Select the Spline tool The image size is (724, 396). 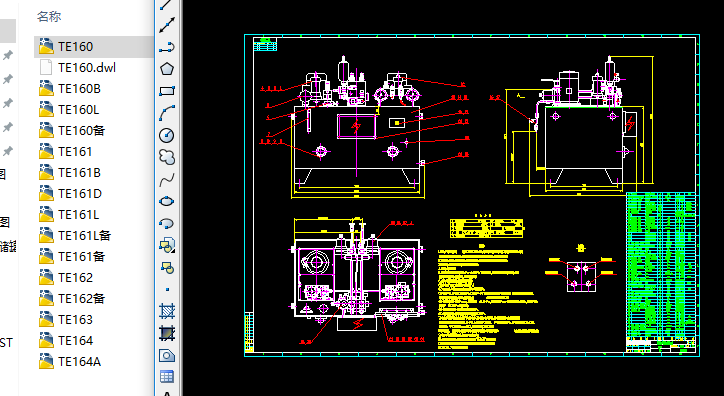tap(167, 180)
